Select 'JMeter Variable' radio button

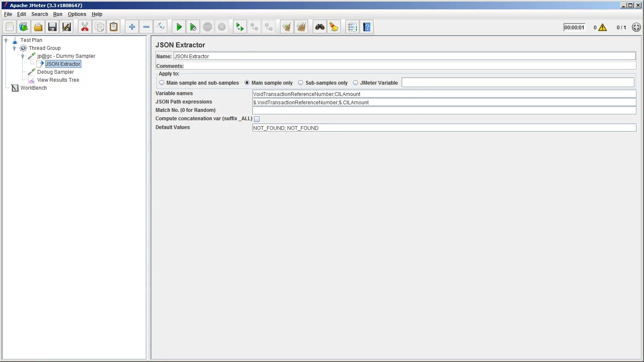pos(356,83)
